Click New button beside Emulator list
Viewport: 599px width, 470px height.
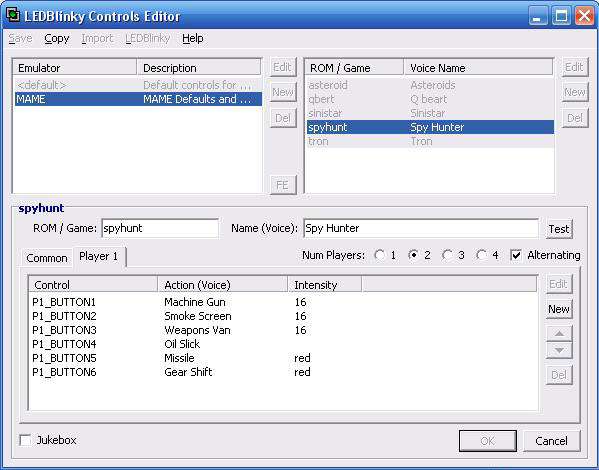click(283, 92)
